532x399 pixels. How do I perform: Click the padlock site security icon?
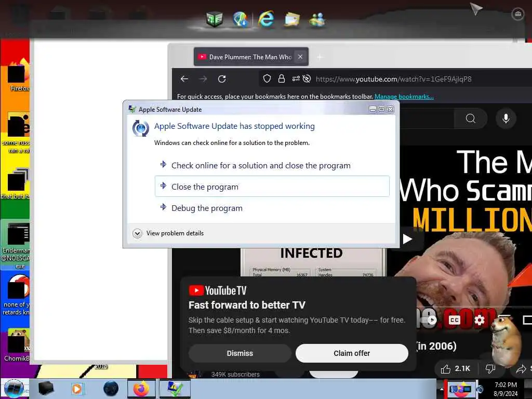tap(281, 79)
